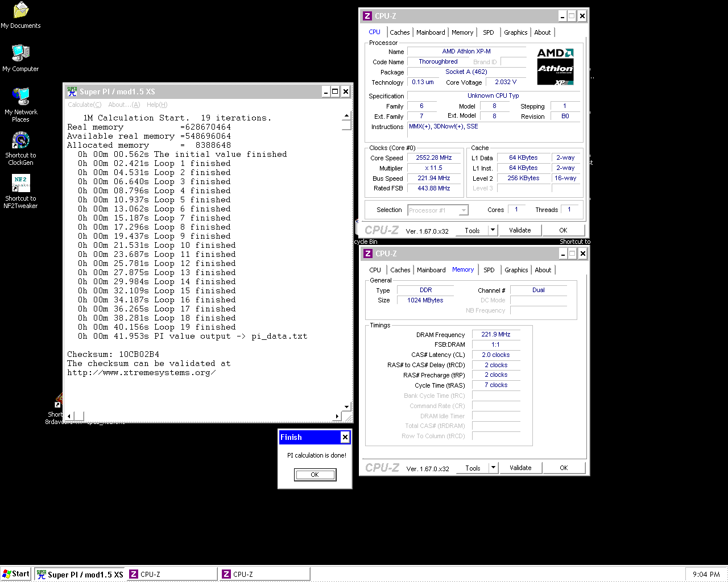
Task: Click the DRAM Frequency value 221.9 MHz
Action: tap(496, 334)
